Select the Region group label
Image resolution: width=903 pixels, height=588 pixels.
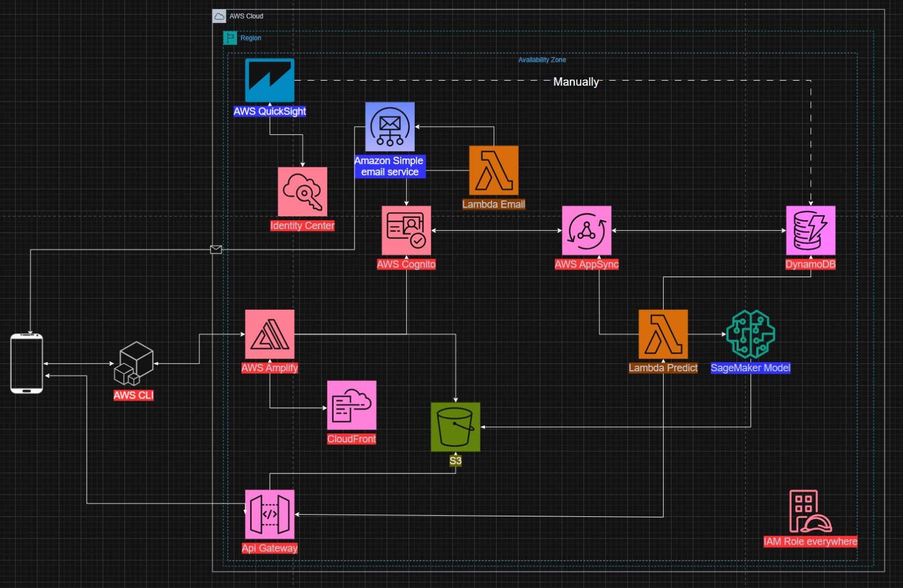tap(251, 38)
